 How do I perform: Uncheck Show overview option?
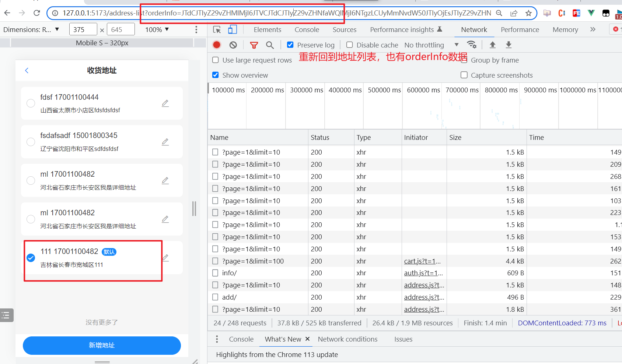(x=216, y=75)
